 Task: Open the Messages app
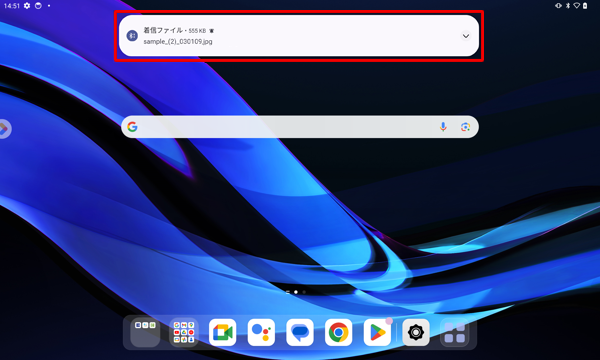pos(300,332)
